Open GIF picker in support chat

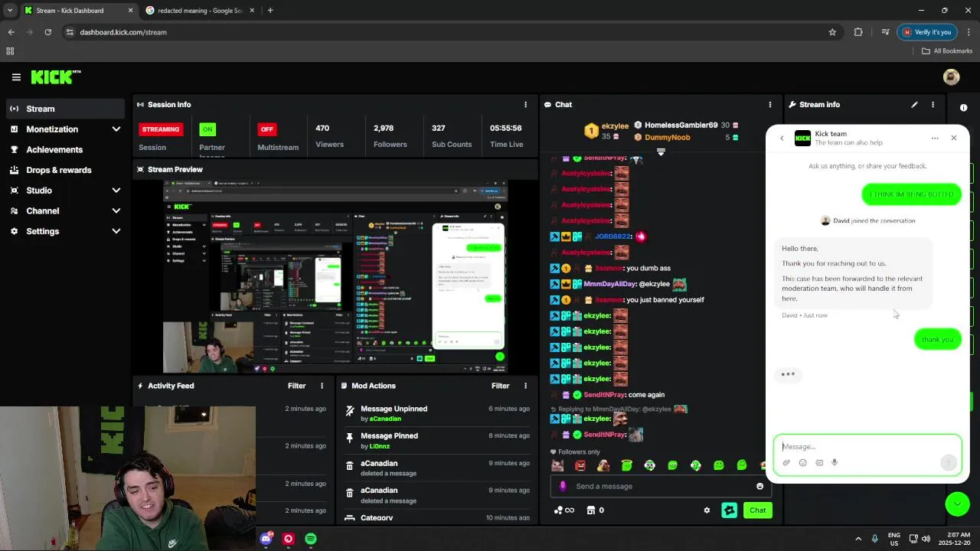pyautogui.click(x=819, y=462)
